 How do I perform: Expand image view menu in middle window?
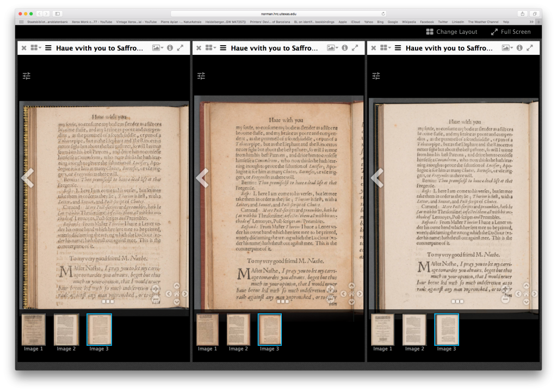(x=332, y=48)
